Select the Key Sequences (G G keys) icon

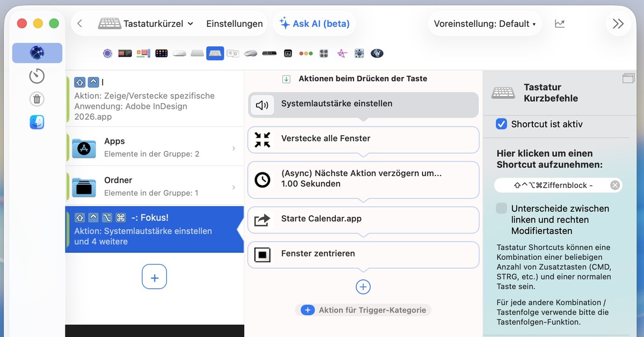233,53
